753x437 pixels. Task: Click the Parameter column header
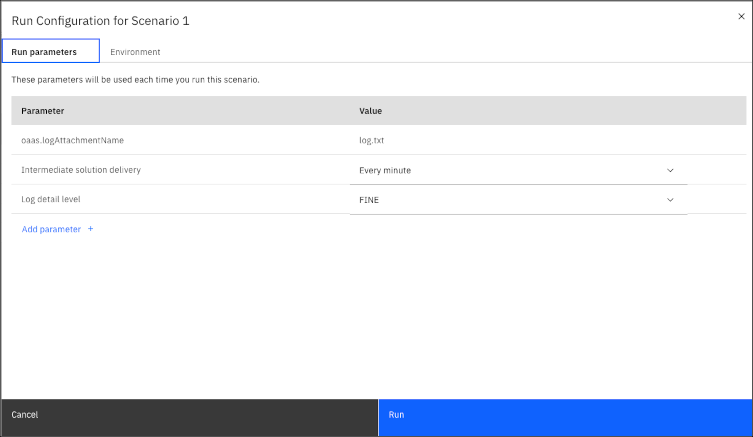click(x=43, y=111)
